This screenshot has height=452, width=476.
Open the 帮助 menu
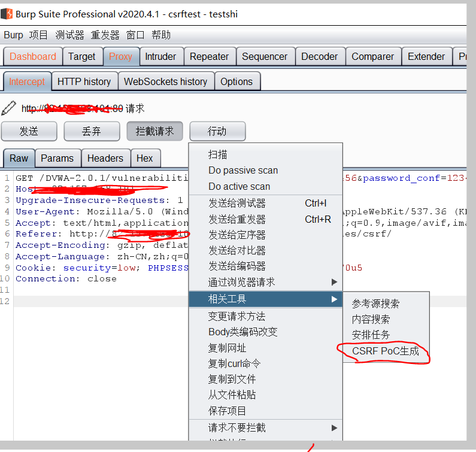point(161,35)
